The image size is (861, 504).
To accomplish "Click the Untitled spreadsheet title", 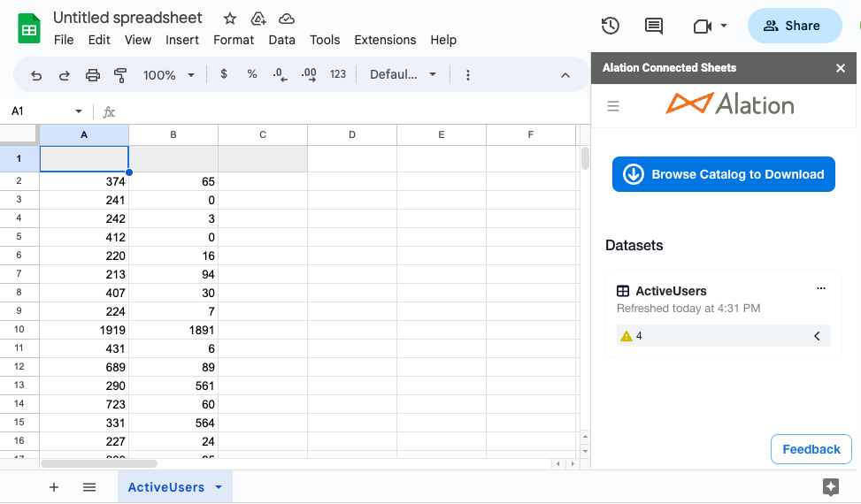I will [127, 18].
